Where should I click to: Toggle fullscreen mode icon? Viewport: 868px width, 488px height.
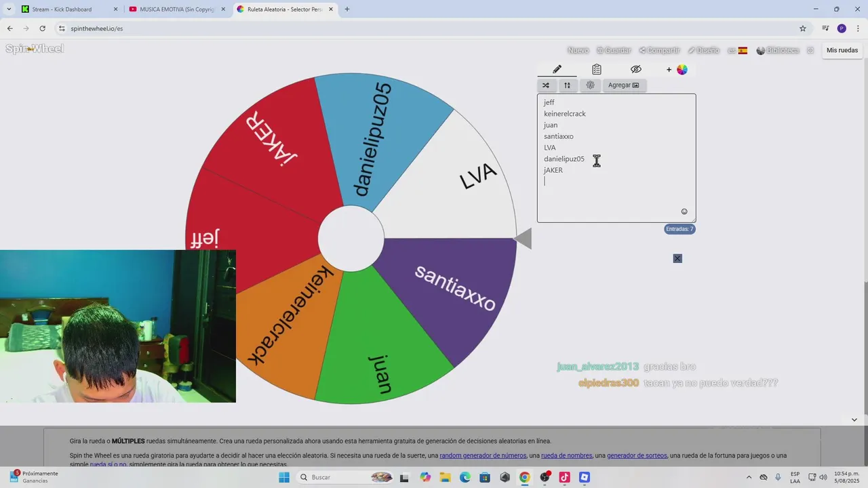[x=810, y=50]
